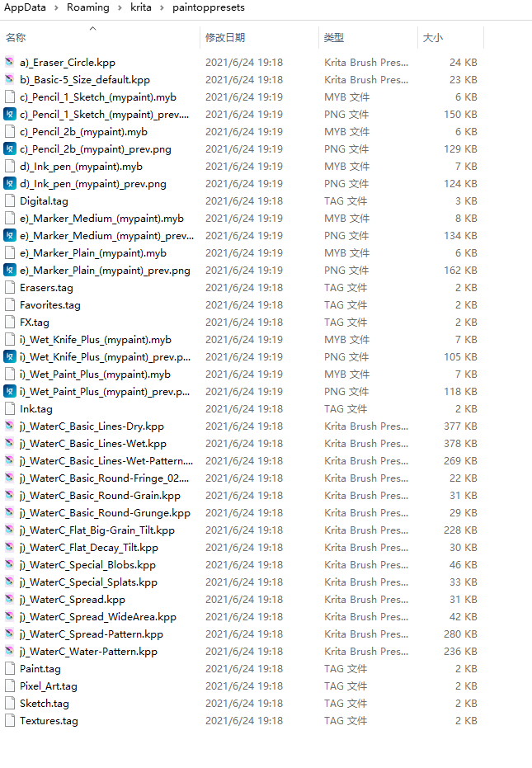Viewport: 532px width, 768px height.
Task: Select Sketch.tag file name
Action: [44, 704]
